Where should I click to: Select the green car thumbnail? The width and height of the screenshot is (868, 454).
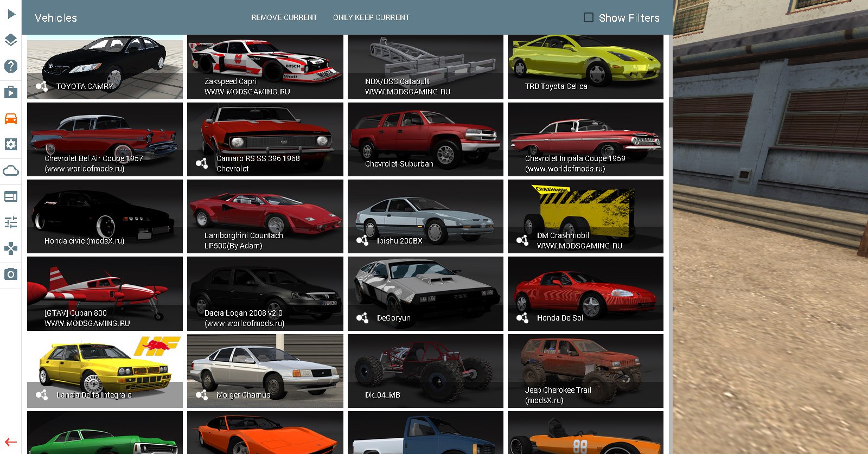click(x=105, y=433)
